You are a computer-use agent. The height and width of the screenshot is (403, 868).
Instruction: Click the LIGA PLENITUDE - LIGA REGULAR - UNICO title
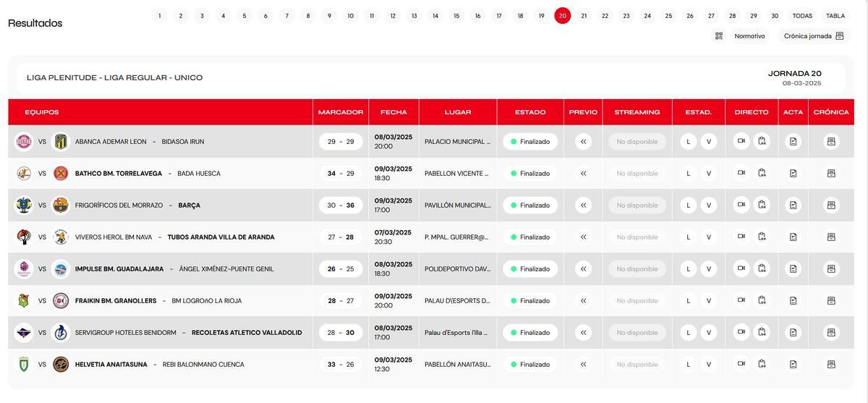point(115,77)
